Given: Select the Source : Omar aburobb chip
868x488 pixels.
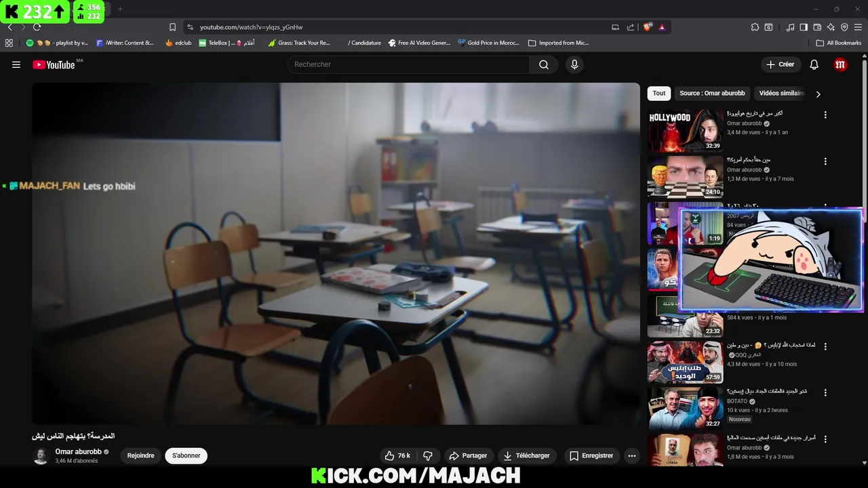Looking at the screenshot, I should click(x=712, y=94).
